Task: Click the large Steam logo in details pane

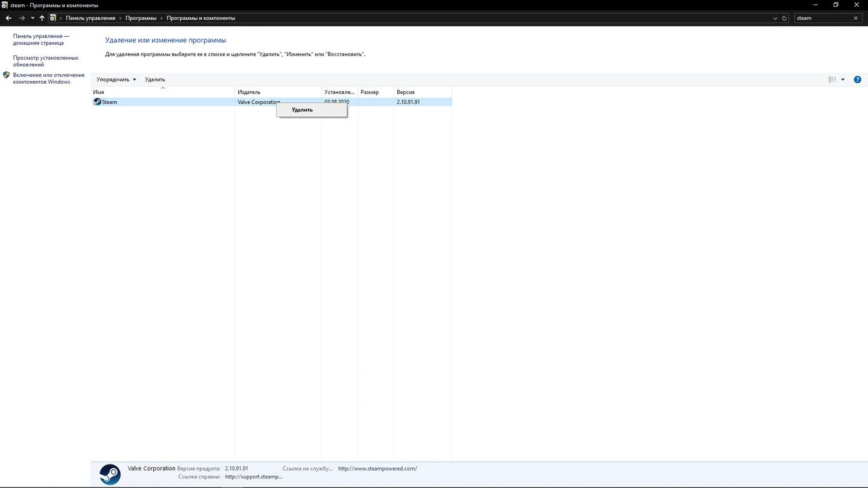Action: click(x=110, y=474)
